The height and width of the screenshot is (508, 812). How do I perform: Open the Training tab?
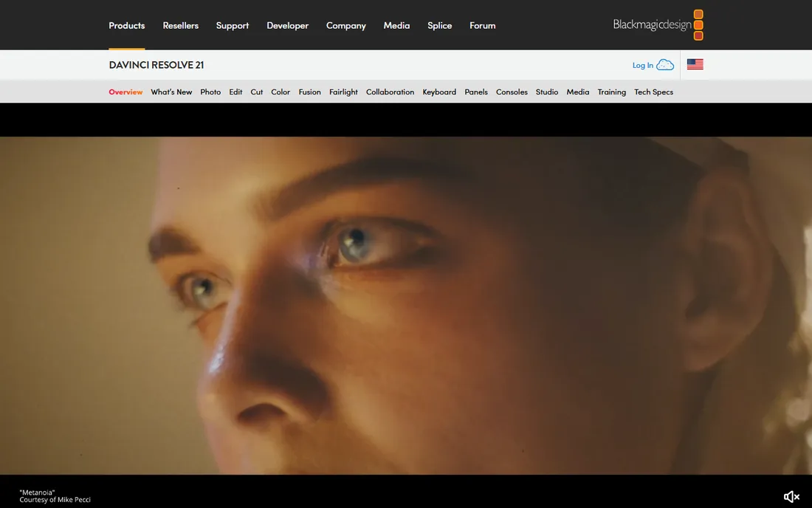pos(612,92)
